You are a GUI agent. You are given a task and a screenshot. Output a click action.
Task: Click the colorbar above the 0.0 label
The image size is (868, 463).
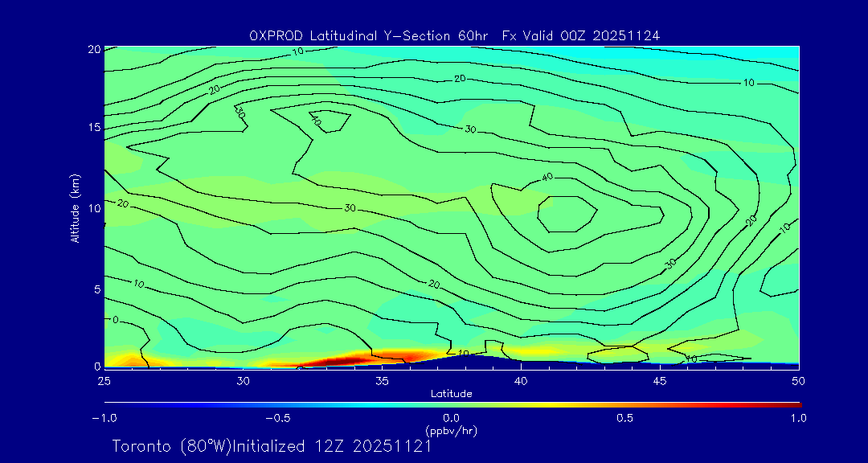tap(452, 404)
